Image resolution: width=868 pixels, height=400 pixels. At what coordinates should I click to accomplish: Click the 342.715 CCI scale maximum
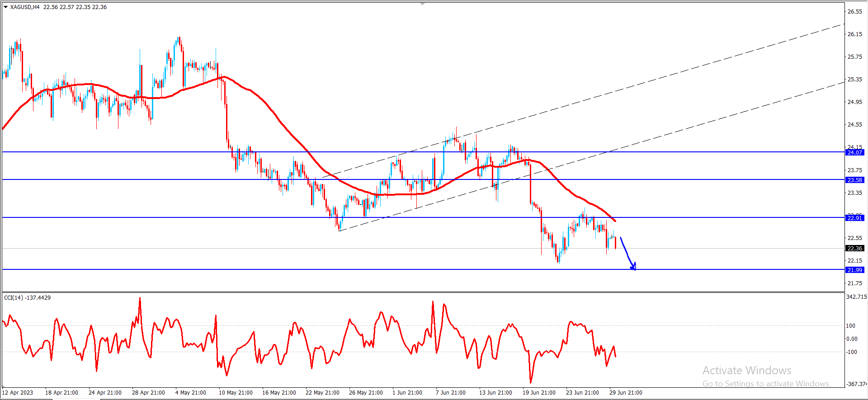coord(856,297)
